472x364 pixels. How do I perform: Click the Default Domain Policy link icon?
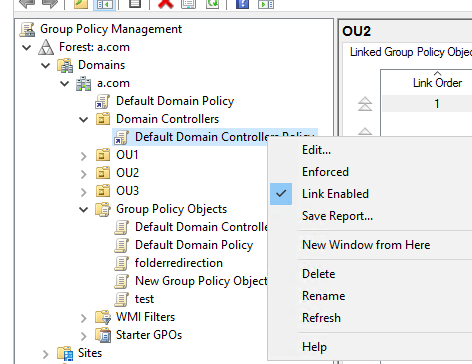[102, 101]
